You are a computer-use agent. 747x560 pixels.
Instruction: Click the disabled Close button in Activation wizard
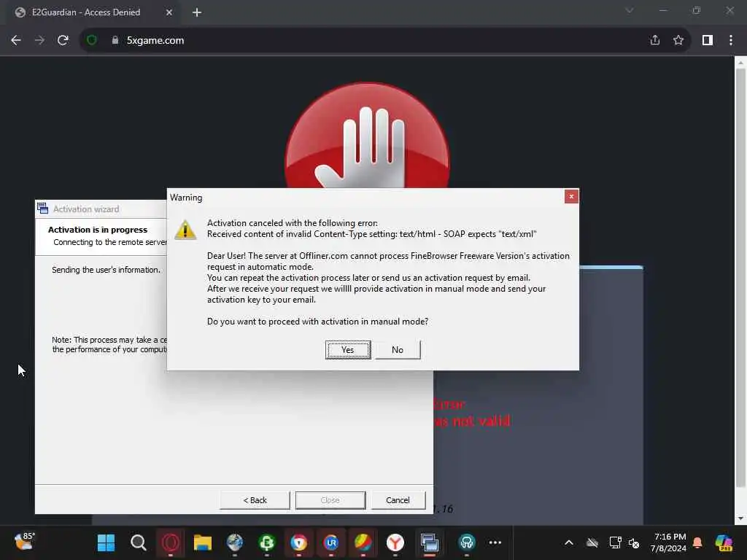(330, 500)
